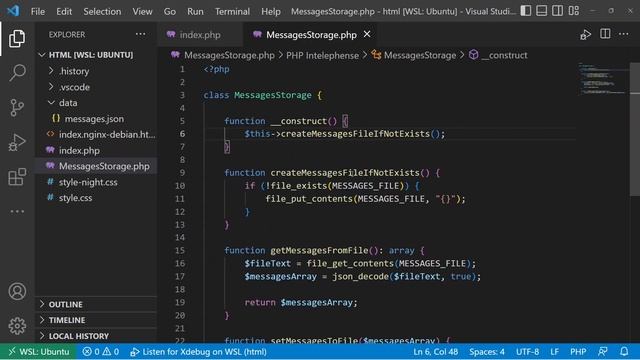This screenshot has height=360, width=640.
Task: Open WSL: Ubuntu remote indicator
Action: tap(39, 351)
